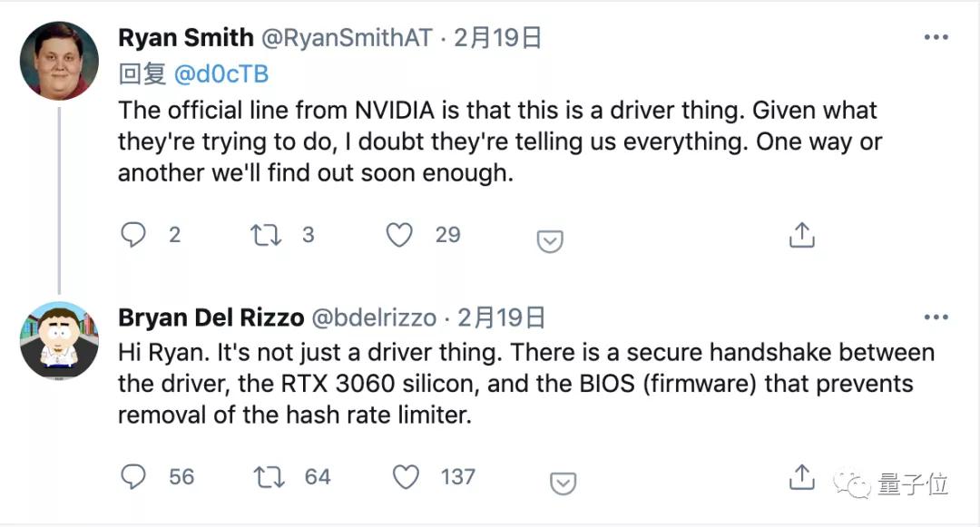Open pocket icon on Bryan Del Rizzo's tweet
The height and width of the screenshot is (527, 980).
tap(563, 483)
